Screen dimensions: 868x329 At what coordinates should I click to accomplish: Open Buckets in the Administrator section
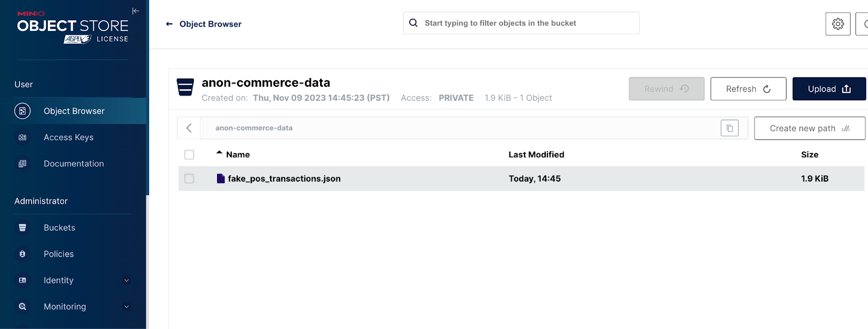59,228
